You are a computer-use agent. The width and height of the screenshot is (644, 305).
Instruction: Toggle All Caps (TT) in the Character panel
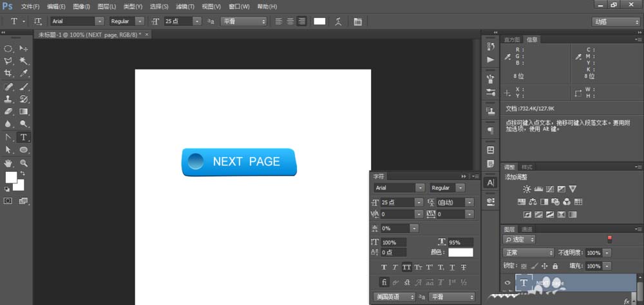click(406, 267)
